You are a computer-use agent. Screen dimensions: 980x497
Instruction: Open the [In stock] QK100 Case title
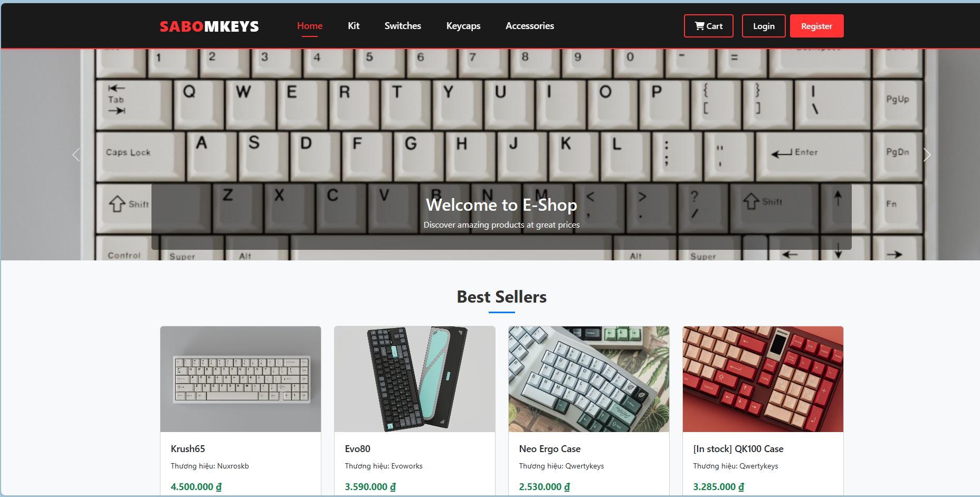click(738, 448)
